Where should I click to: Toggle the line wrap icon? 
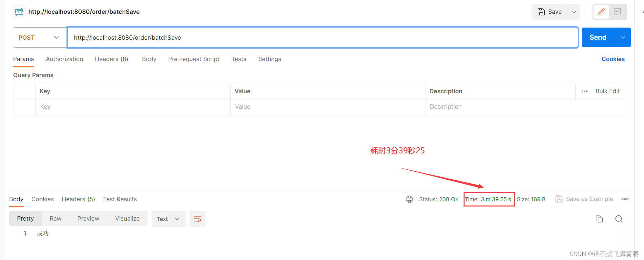point(197,219)
